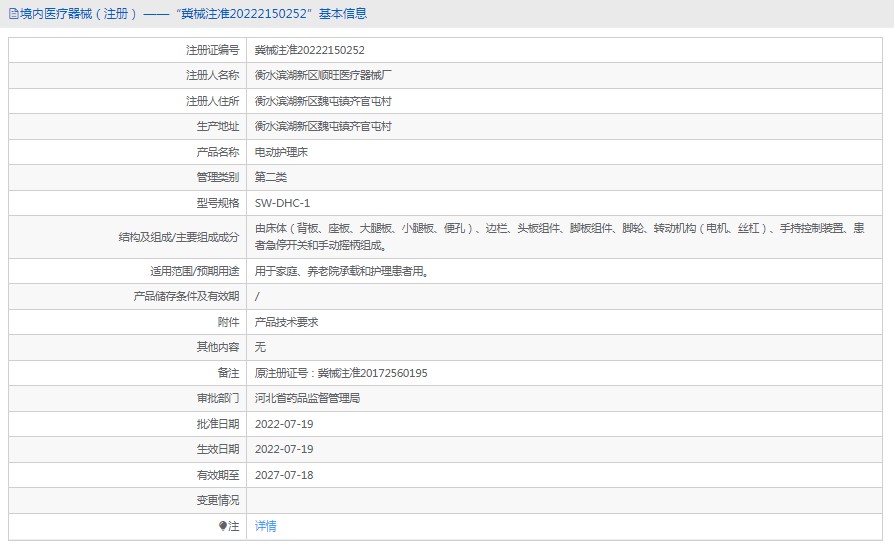Viewport: 894px width, 548px height.
Task: Click the structure description starting 由床体
Action: 559,237
